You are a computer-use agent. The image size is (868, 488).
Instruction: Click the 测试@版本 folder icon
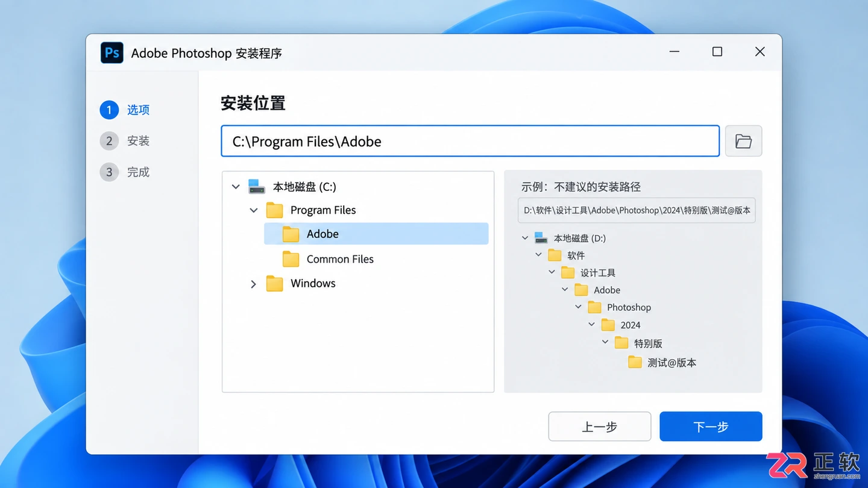click(x=635, y=363)
